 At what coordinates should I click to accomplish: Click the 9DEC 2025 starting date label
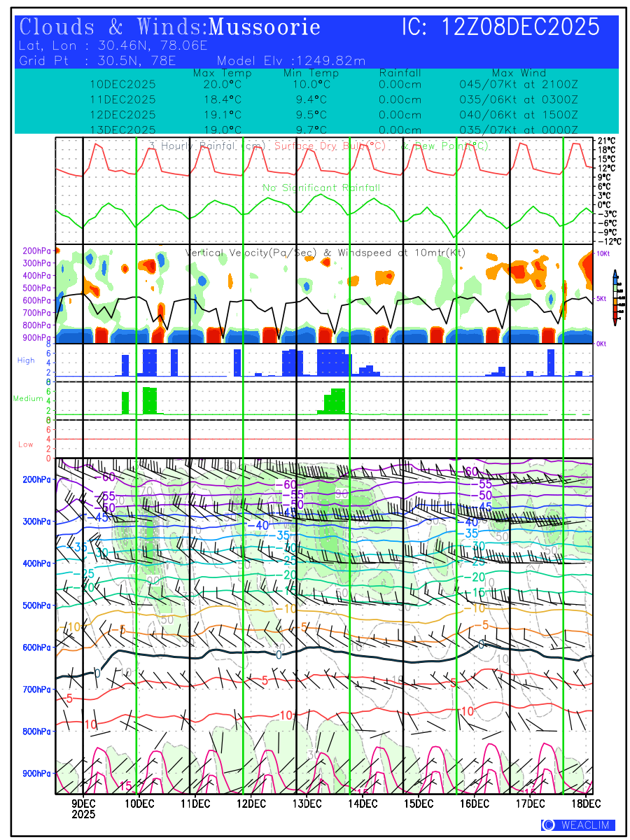tap(84, 808)
